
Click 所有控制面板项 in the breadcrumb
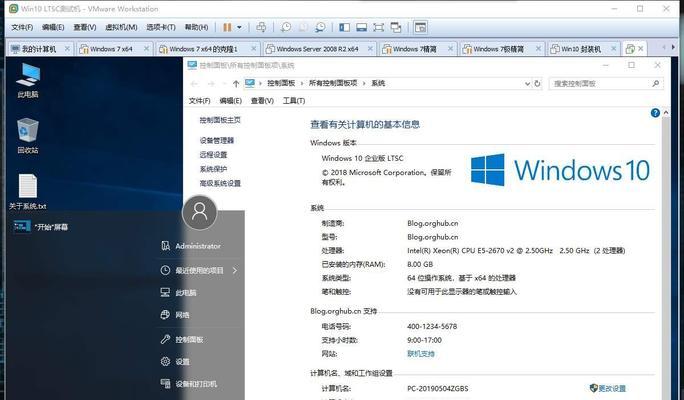[333, 83]
